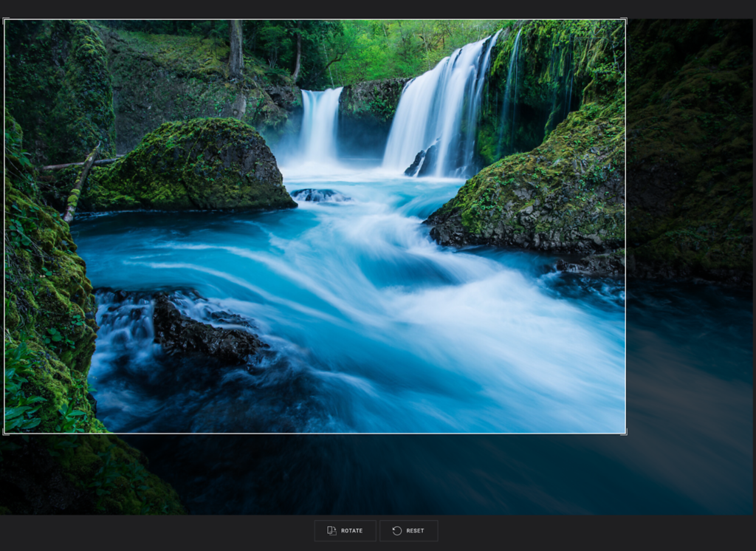Click the rotate icon beside Rotate label

point(331,531)
